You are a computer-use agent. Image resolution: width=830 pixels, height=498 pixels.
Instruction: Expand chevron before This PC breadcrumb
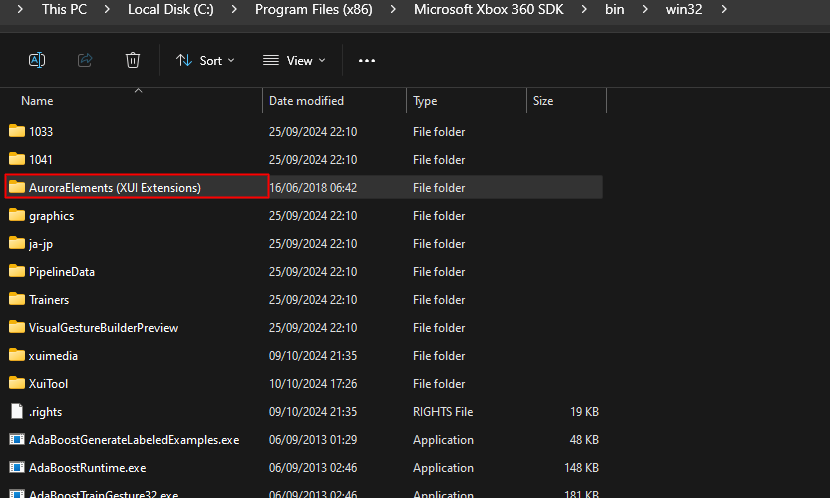20,10
